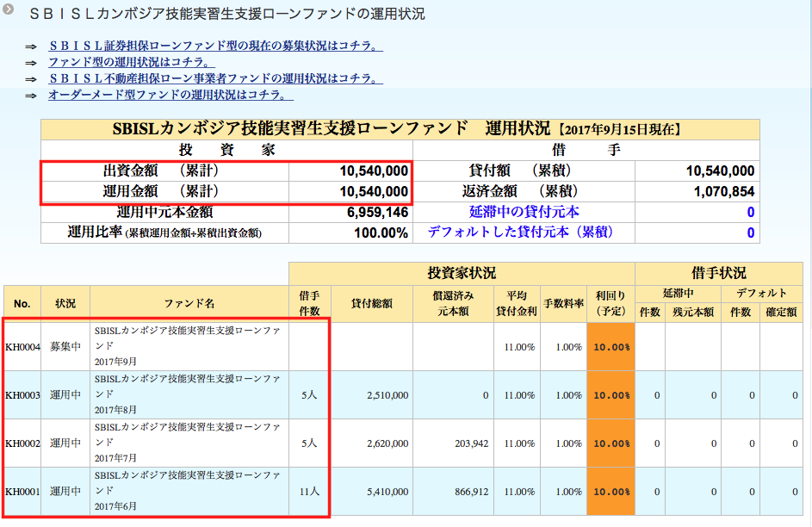
Task: Click the No. column header
Action: click(22, 304)
